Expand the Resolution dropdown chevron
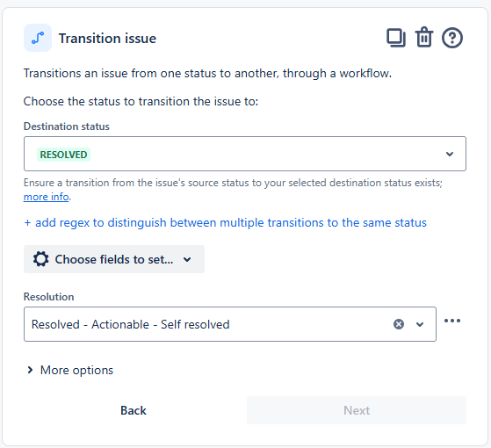The image size is (491, 448). click(420, 324)
